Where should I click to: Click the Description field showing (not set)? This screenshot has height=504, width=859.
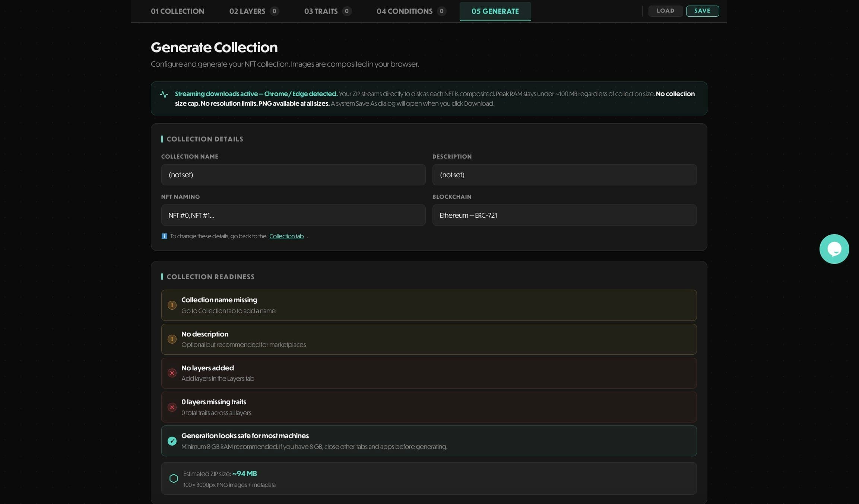click(x=564, y=175)
